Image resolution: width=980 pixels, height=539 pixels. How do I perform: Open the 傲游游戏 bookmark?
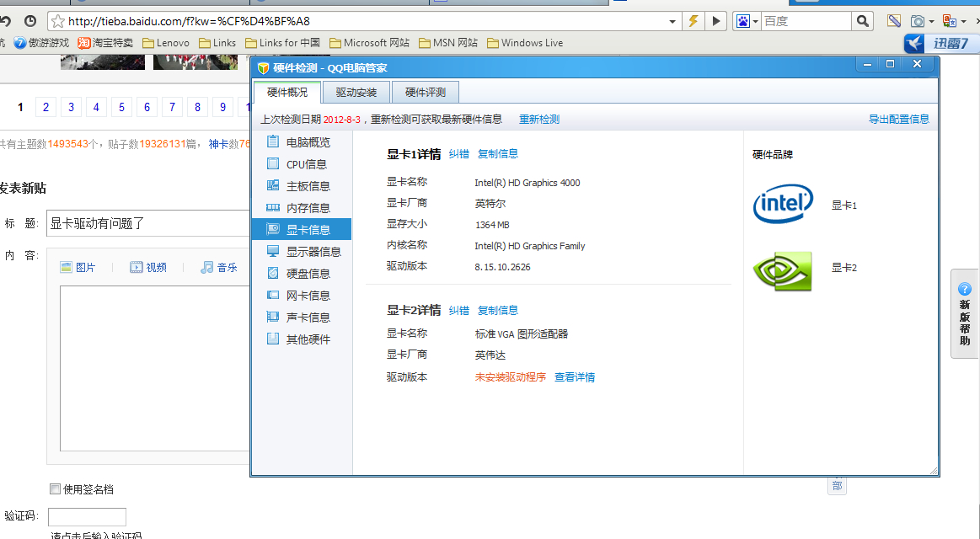(41, 42)
